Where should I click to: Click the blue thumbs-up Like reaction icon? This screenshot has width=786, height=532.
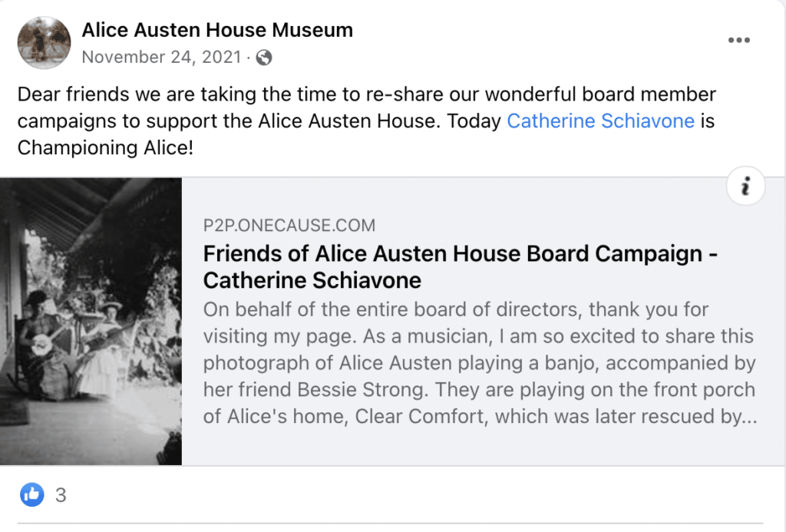pyautogui.click(x=32, y=494)
